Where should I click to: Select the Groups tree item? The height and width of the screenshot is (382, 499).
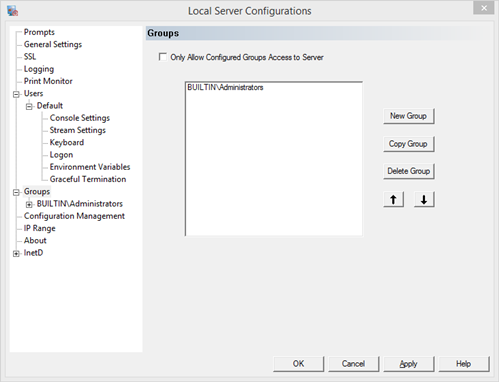click(37, 192)
